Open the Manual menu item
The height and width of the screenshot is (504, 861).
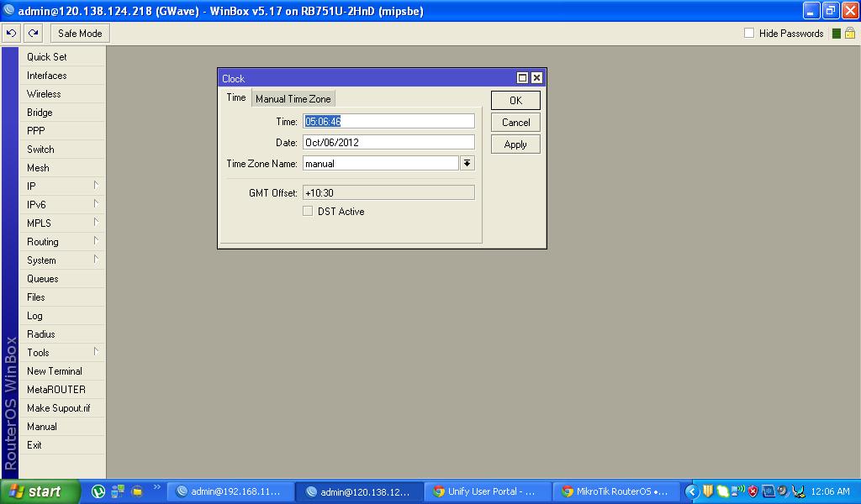point(61,427)
